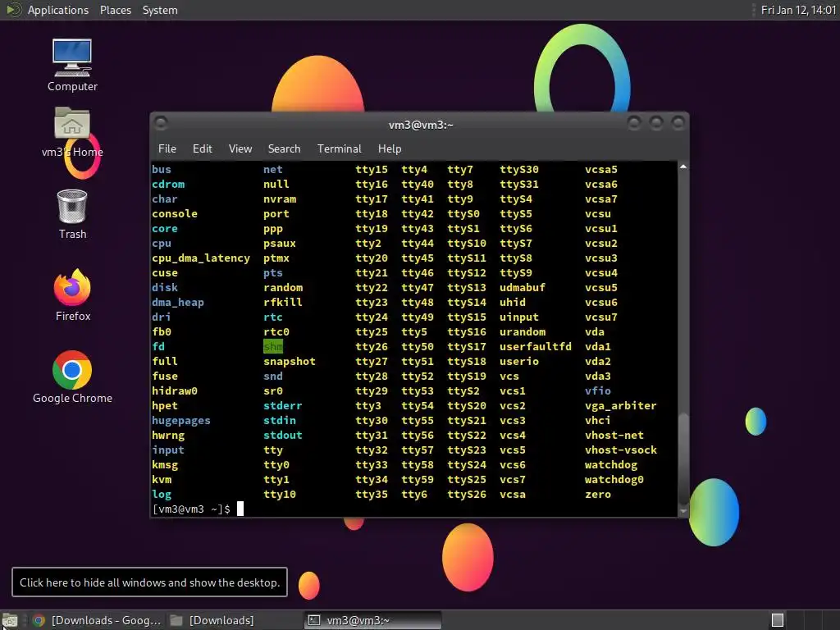The height and width of the screenshot is (630, 840).
Task: Open the Terminal menu in menubar
Action: 339,148
